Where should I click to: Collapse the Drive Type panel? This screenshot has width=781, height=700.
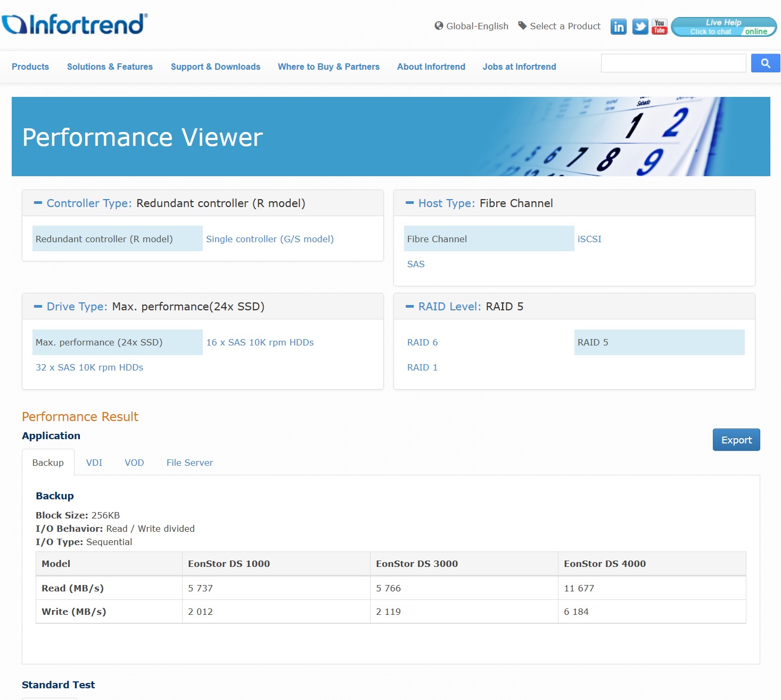point(38,306)
